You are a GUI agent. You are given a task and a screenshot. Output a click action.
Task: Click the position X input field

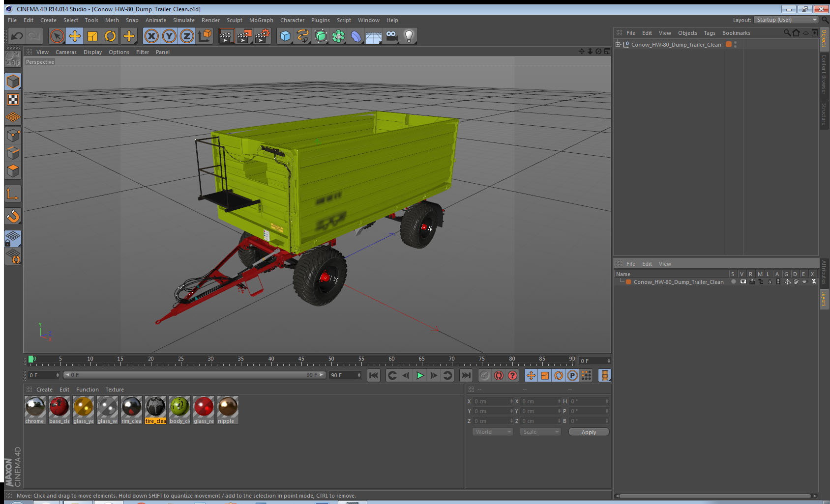click(493, 401)
